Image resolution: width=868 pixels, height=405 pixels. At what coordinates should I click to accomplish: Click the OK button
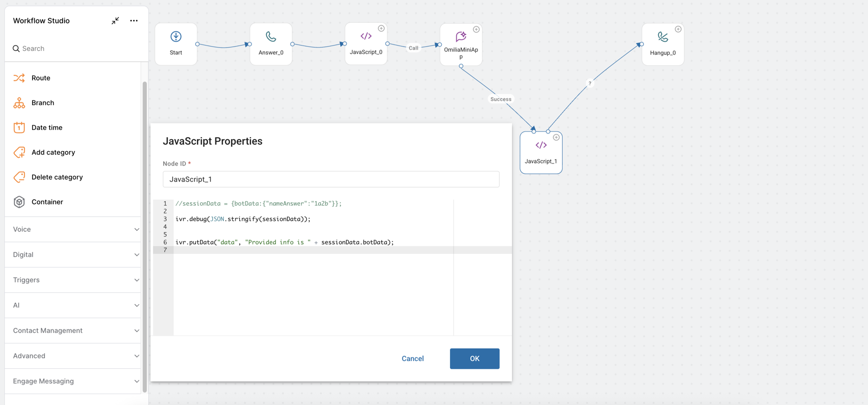tap(474, 358)
